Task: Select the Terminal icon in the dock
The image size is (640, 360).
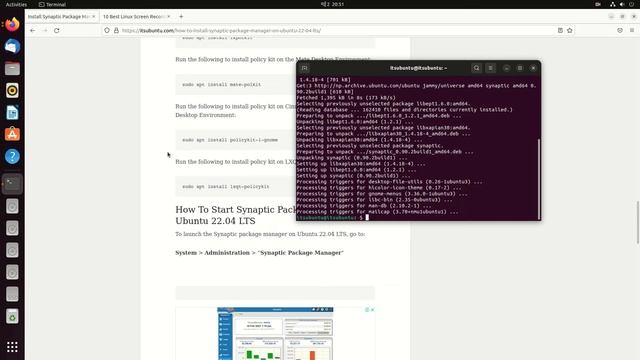Action: pyautogui.click(x=12, y=184)
